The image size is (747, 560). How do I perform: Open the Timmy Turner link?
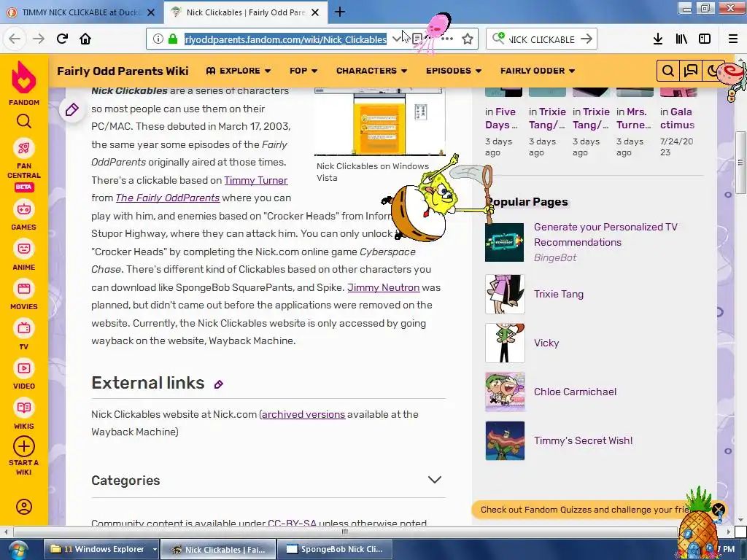pos(256,181)
